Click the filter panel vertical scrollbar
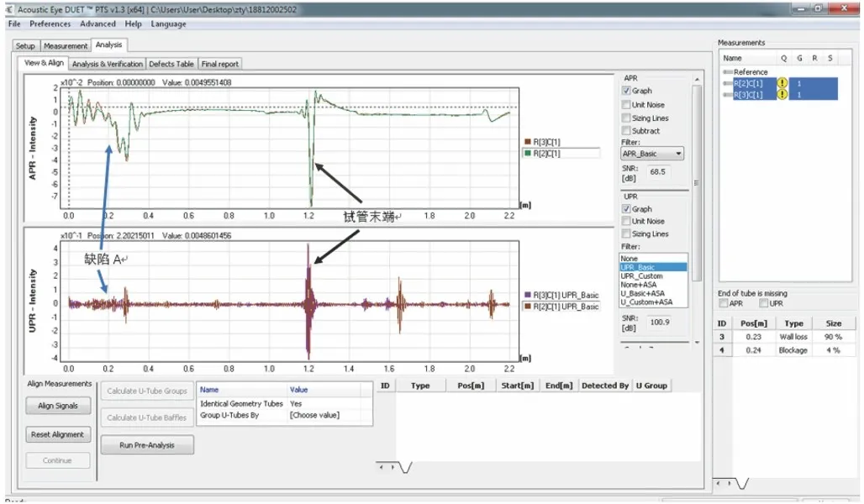Viewport: 864px width, 504px height. coord(696,182)
